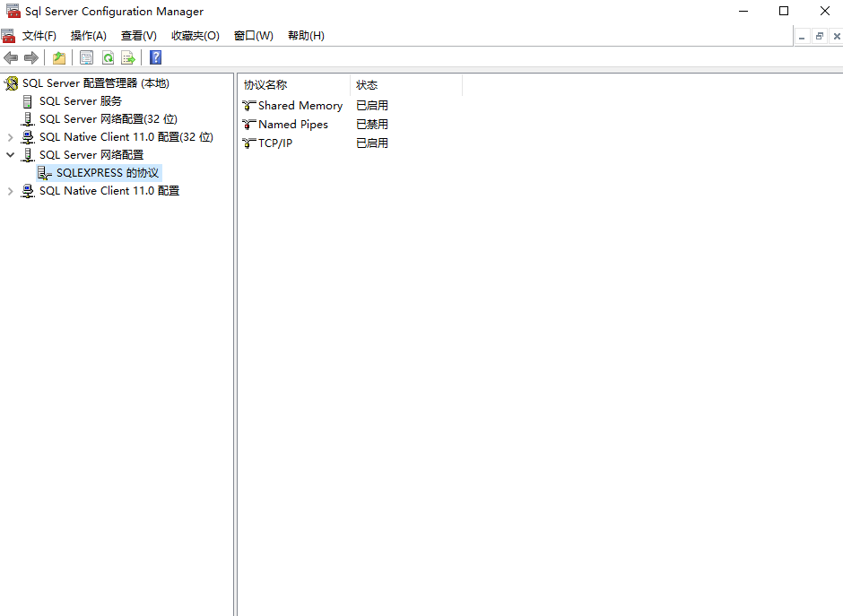Select the TCP/IP protocol entry
Image resolution: width=843 pixels, height=616 pixels.
273,143
